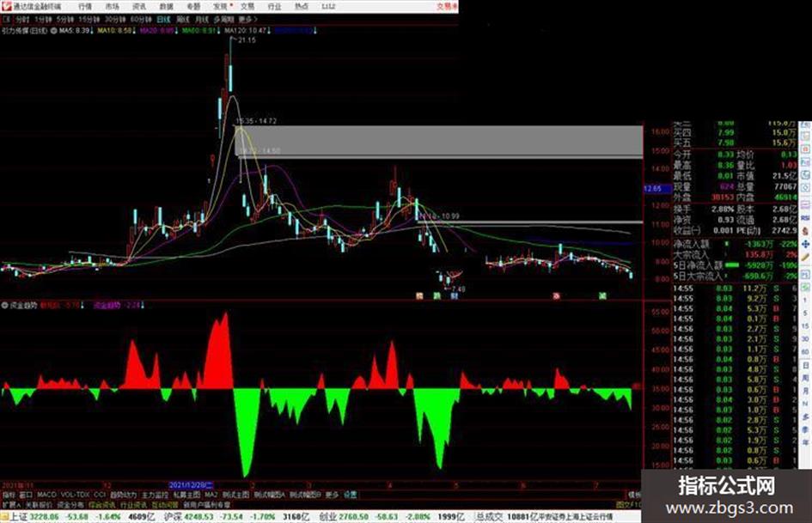Screen dimensions: 812x523
Task: Open the 行业资讯 link
Action: click(133, 504)
